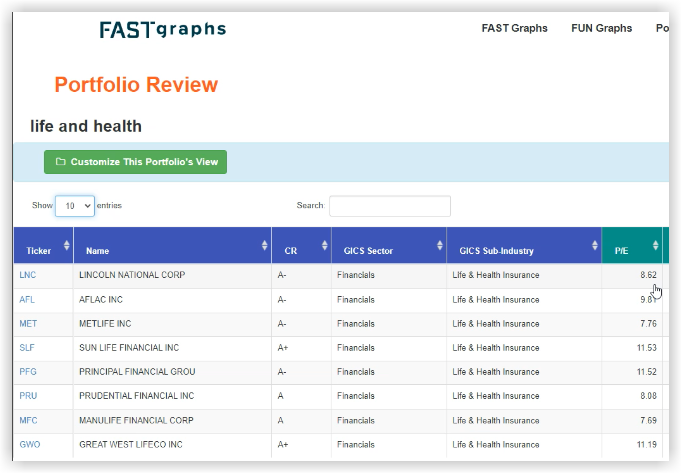Open the SLF ticker link
This screenshot has height=474, width=682.
[x=27, y=348]
